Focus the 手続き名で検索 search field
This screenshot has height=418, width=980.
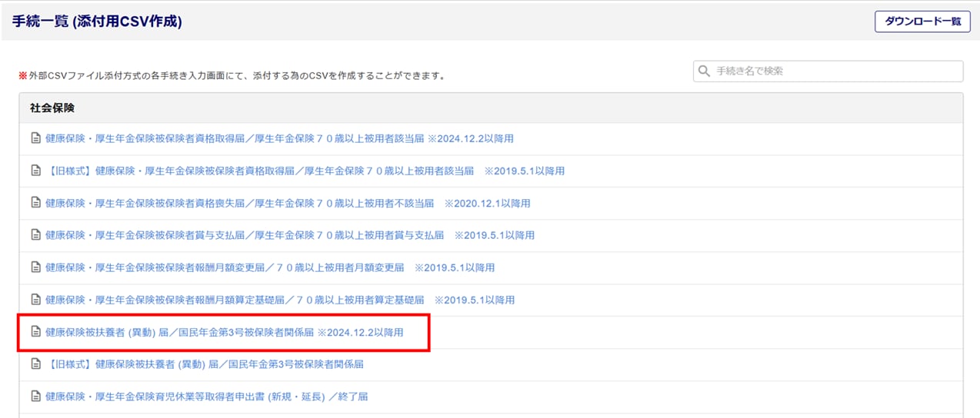click(x=828, y=71)
